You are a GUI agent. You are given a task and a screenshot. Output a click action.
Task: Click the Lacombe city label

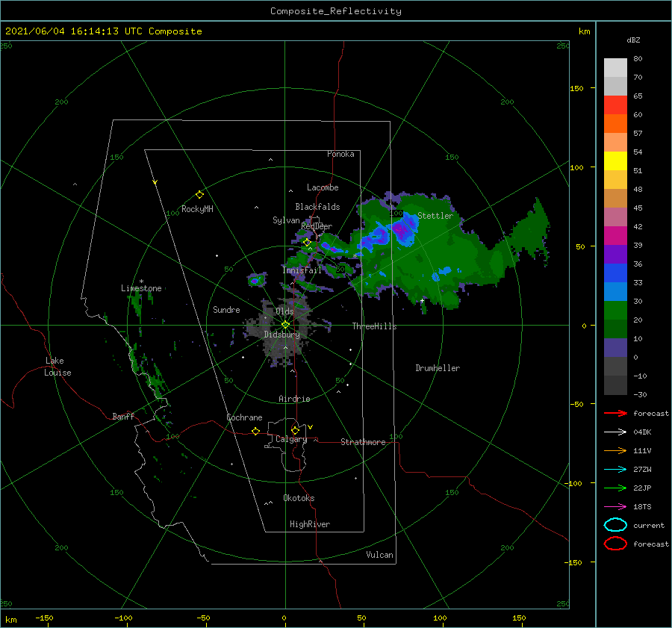tap(323, 187)
